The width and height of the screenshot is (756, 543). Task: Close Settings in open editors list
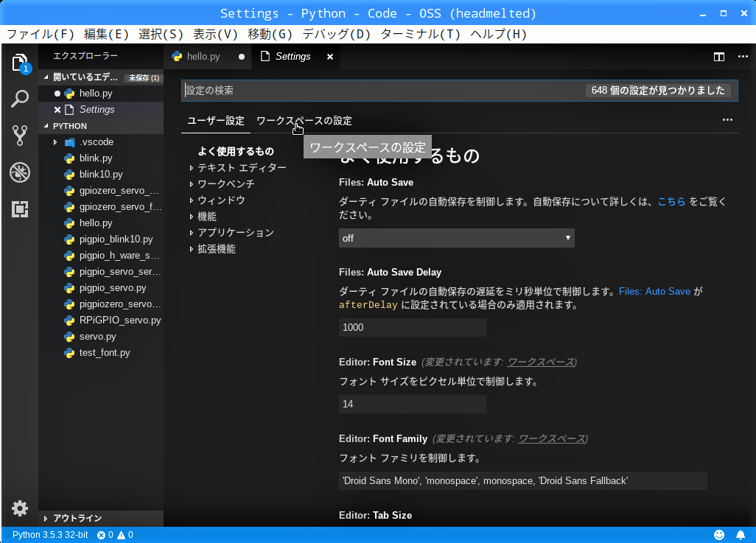tap(57, 110)
